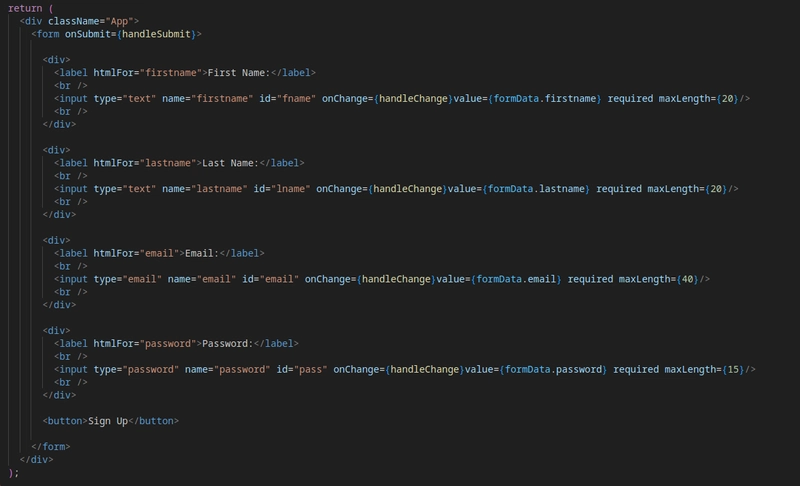This screenshot has width=800, height=486.
Task: Click formData.lastname value expression
Action: point(536,189)
